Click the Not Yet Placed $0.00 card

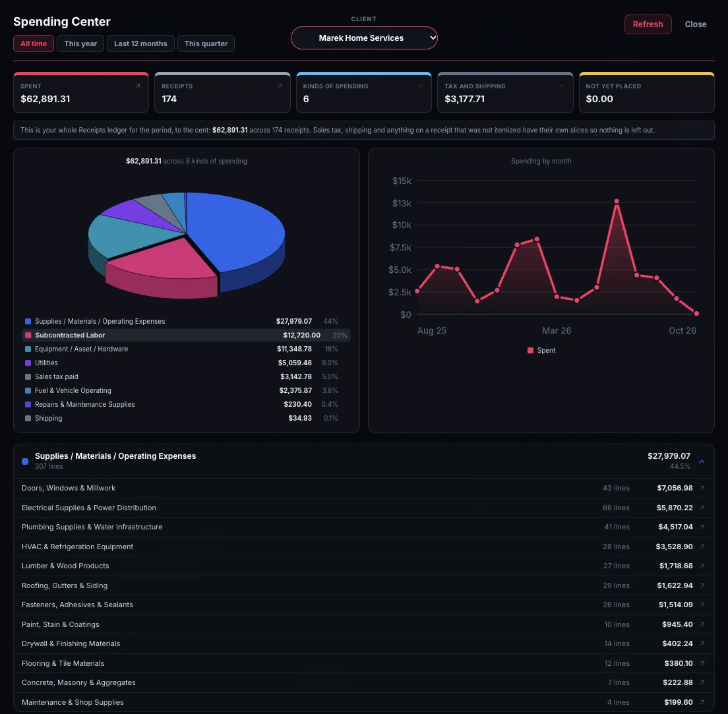646,93
